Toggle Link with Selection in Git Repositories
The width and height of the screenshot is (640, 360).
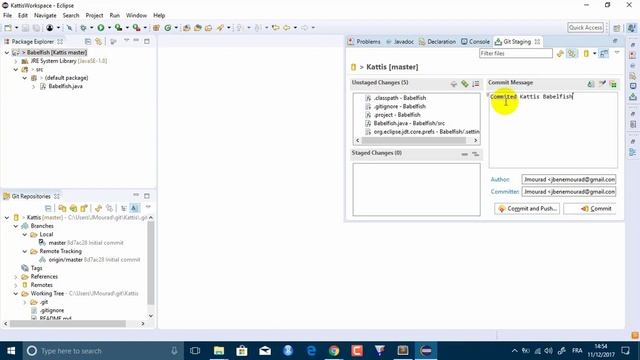click(x=109, y=208)
